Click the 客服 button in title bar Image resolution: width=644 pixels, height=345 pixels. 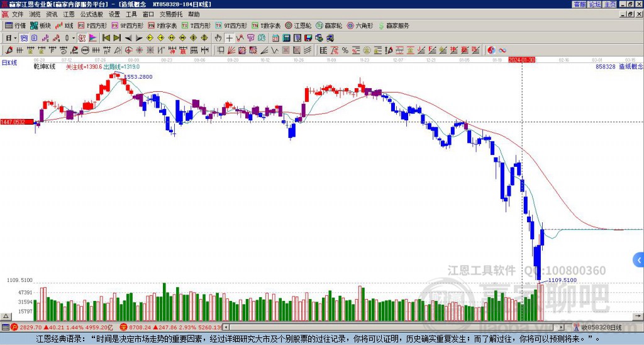coord(579,4)
